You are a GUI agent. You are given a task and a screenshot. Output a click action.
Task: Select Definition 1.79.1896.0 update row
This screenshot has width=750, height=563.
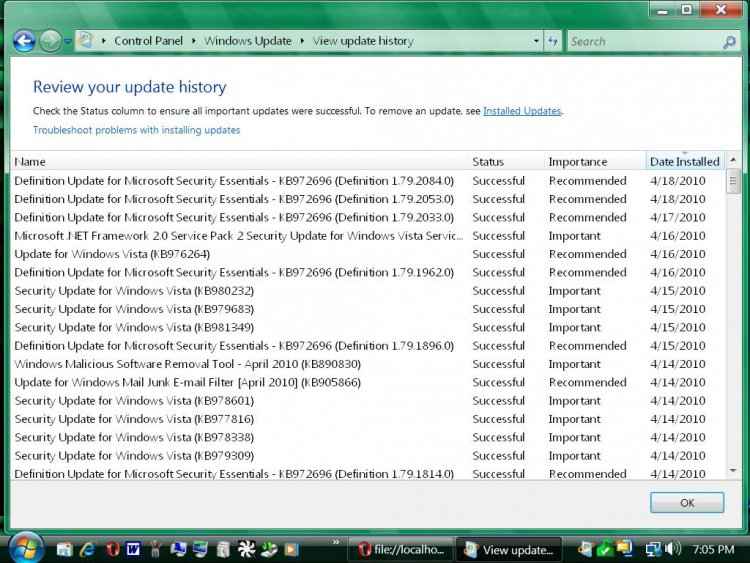point(367,346)
